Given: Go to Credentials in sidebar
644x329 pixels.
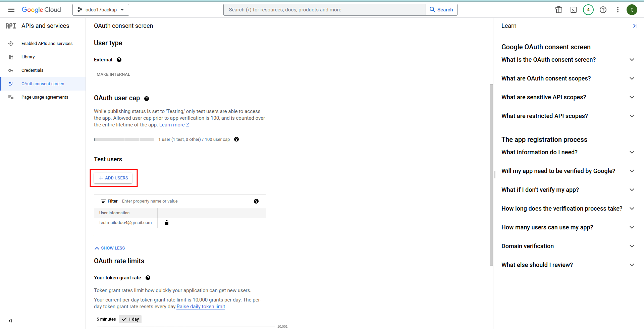Looking at the screenshot, I should tap(32, 70).
